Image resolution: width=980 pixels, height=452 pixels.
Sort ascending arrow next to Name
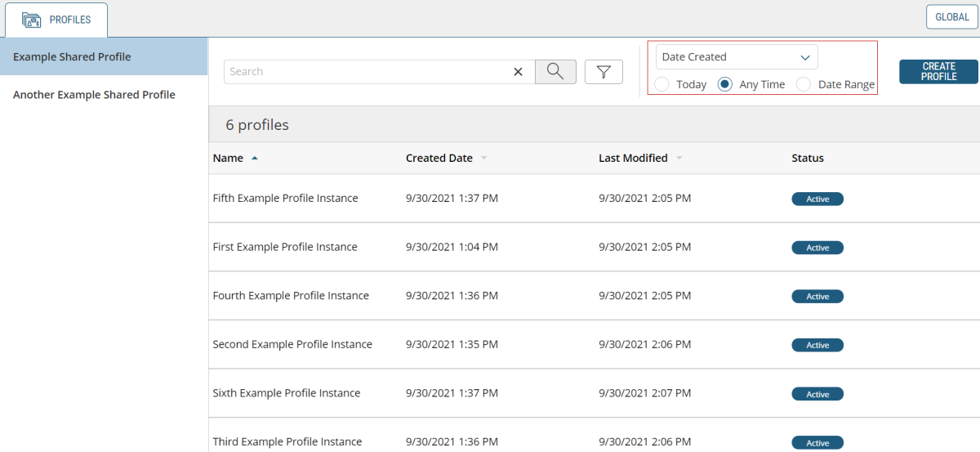(x=255, y=159)
